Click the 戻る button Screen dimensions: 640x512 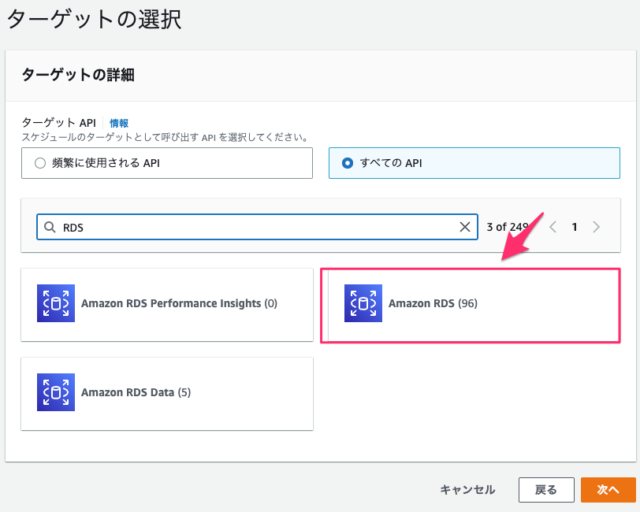[x=546, y=490]
